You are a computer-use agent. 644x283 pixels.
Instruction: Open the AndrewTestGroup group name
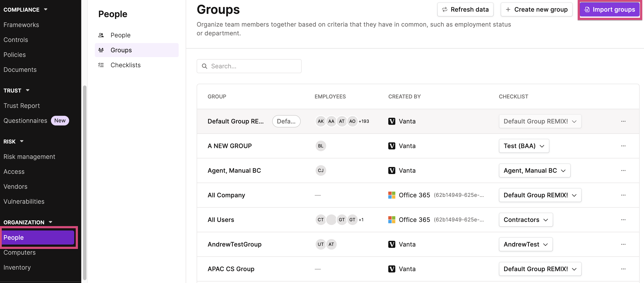[x=234, y=244]
